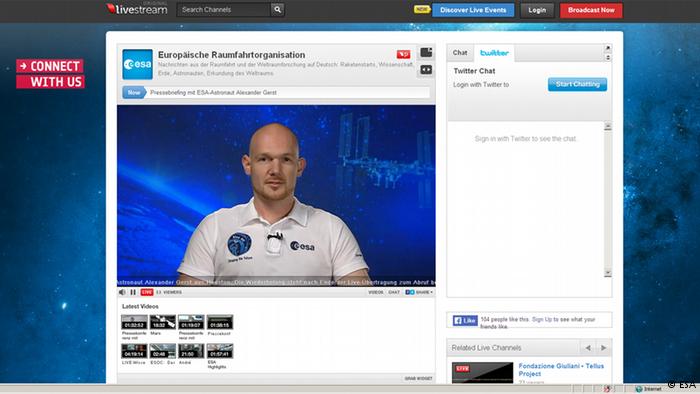700x394 pixels.
Task: Click the red follow icon beside channel title
Action: point(403,54)
